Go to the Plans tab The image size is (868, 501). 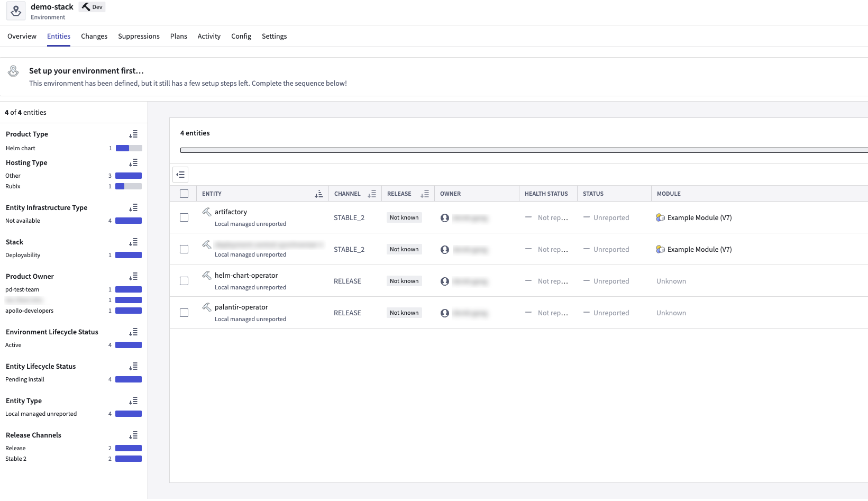179,37
